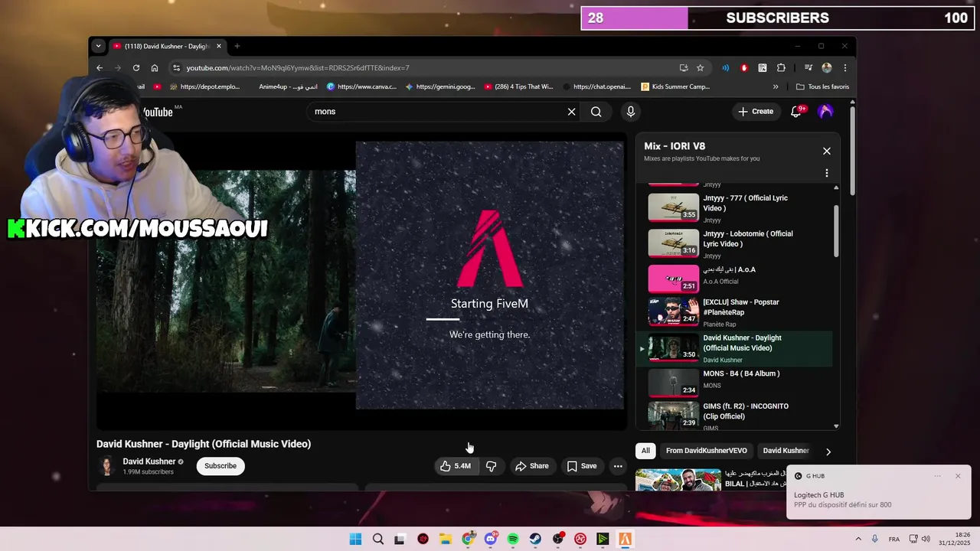Open David Kushner channel link
Image resolution: width=980 pixels, height=551 pixels.
(149, 461)
